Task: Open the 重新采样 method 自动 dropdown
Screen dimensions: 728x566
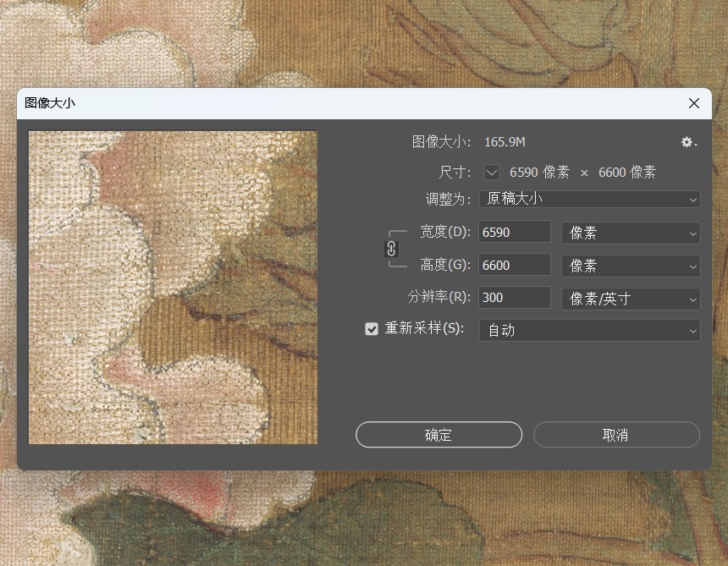Action: tap(590, 330)
